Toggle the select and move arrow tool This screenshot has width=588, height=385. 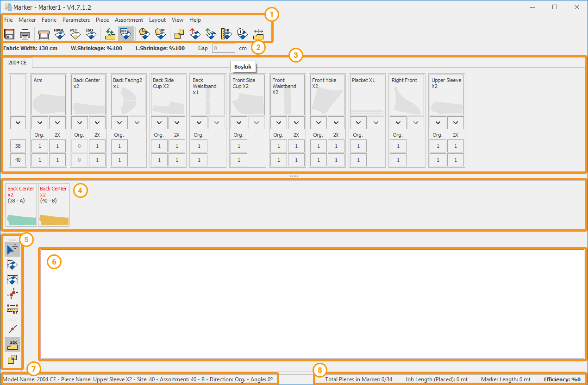13,250
